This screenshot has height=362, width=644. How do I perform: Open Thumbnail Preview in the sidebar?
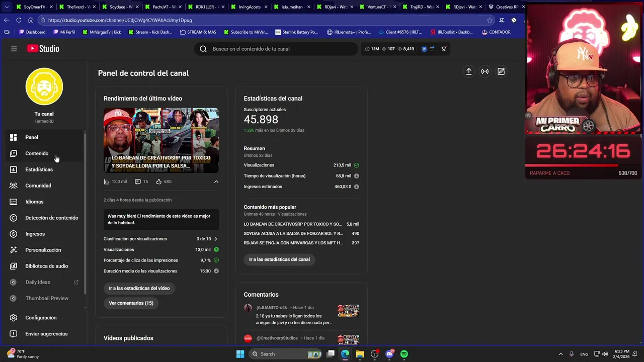point(44,298)
